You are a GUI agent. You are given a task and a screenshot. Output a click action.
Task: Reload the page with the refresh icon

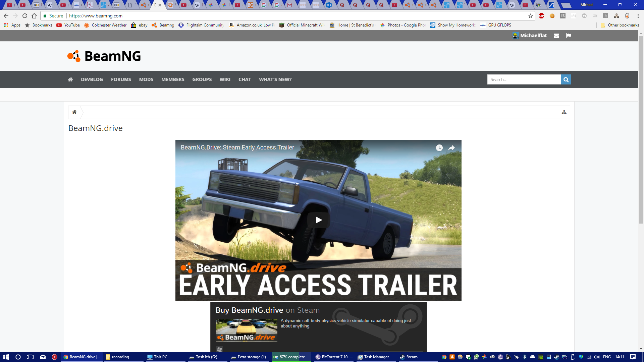(x=25, y=16)
